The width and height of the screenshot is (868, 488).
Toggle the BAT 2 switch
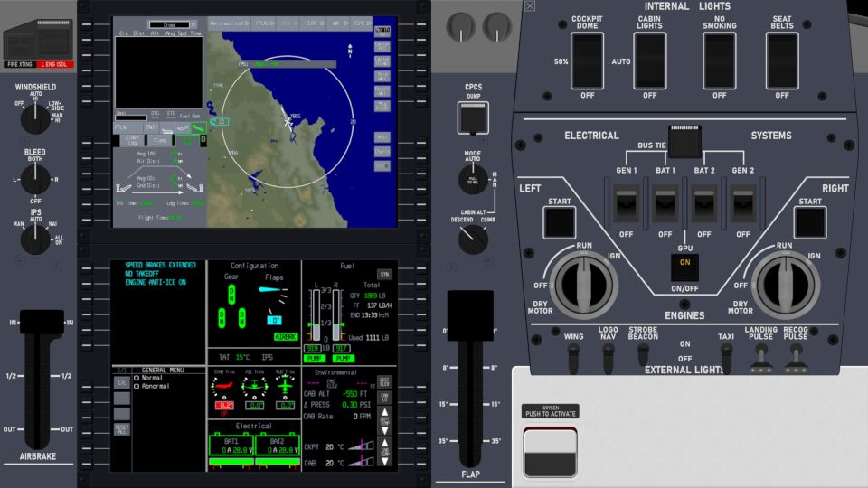point(704,203)
